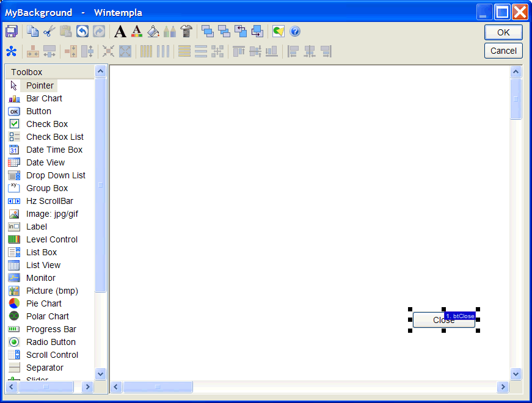Choose Drop Down List from the Toolbox
The height and width of the screenshot is (403, 532).
[56, 175]
